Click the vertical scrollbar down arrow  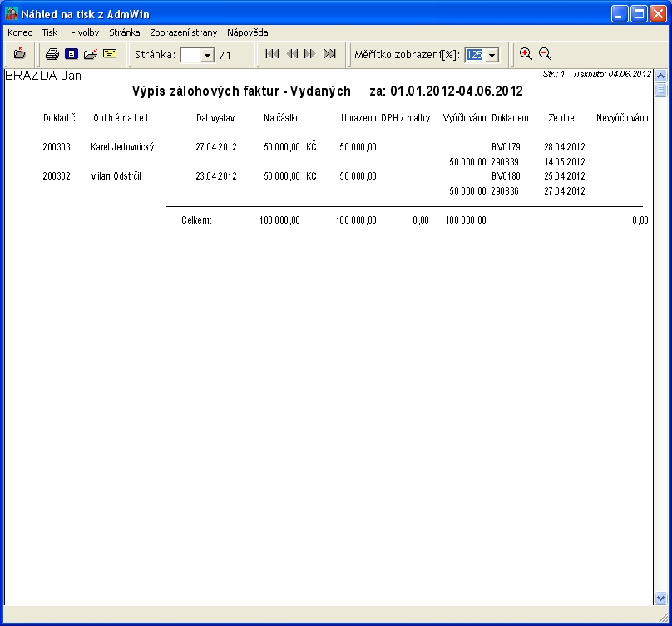click(x=660, y=598)
